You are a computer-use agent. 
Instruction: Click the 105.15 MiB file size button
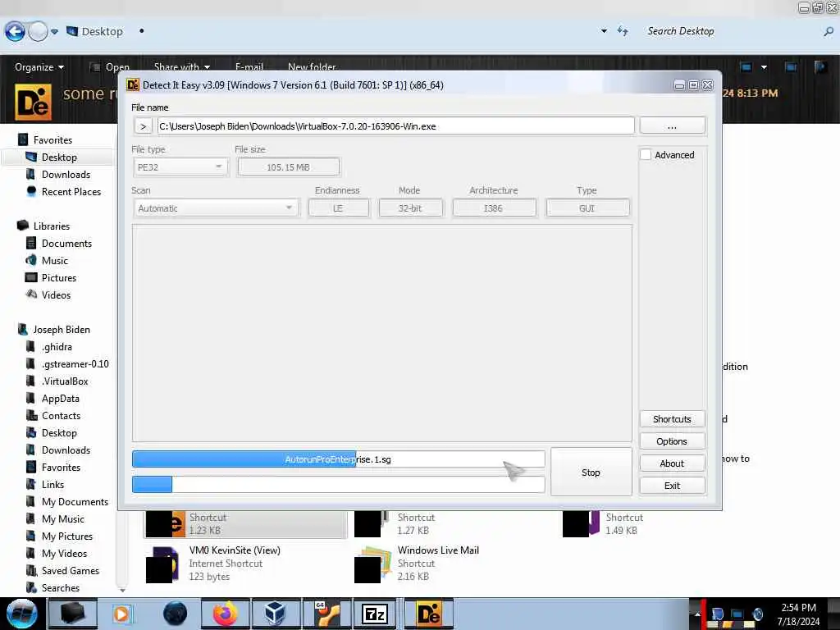point(288,167)
